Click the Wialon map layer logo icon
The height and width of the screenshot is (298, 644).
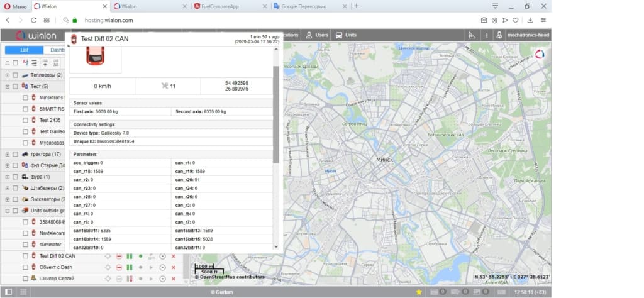[x=540, y=54]
